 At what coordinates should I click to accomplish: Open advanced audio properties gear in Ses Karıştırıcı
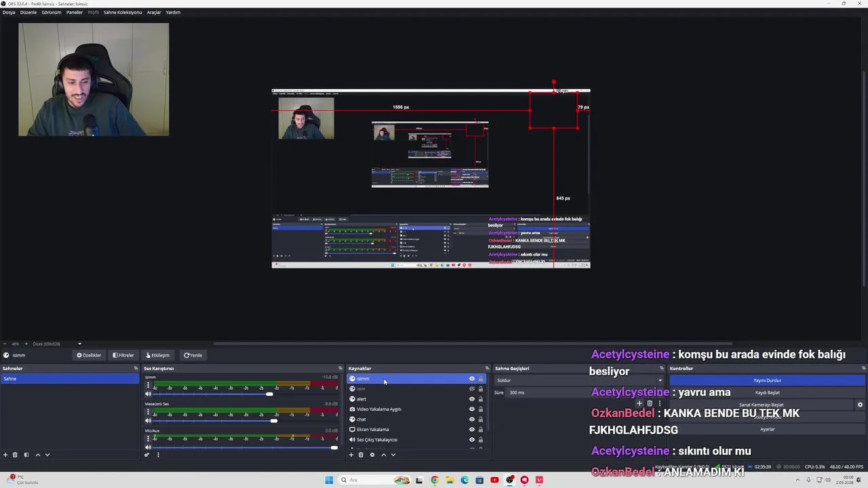tap(146, 455)
